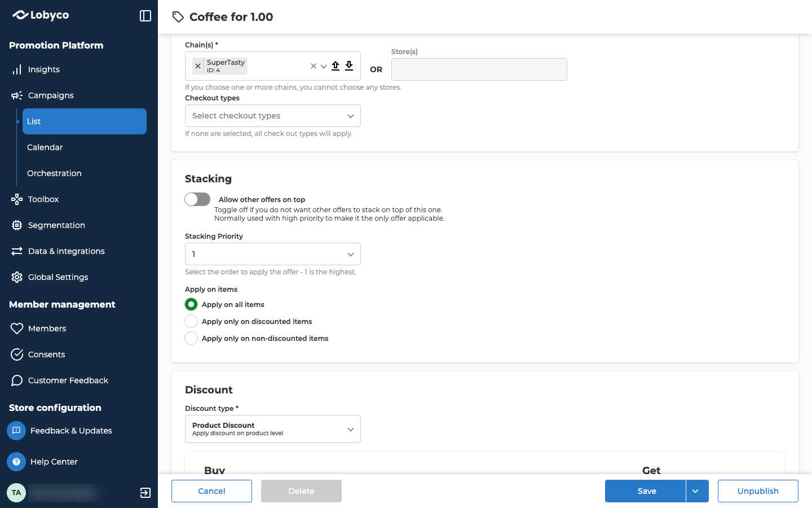Open Campaigns megaphone icon
The image size is (812, 508).
[x=17, y=95]
